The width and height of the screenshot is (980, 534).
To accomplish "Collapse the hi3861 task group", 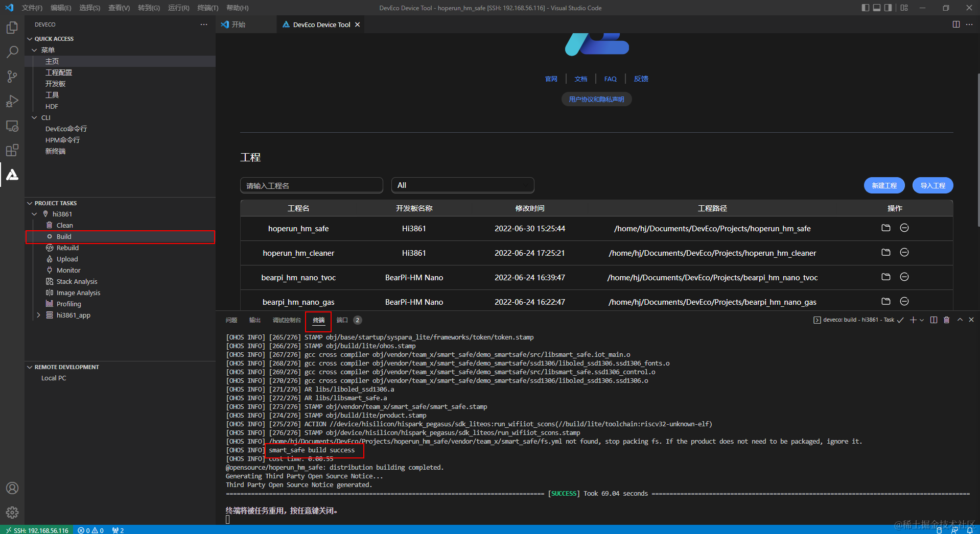I will click(34, 214).
